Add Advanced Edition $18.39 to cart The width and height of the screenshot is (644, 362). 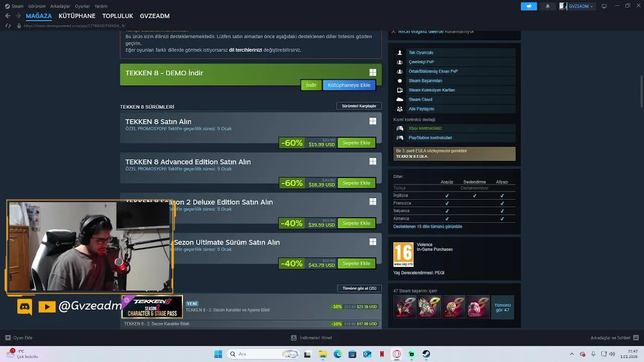(x=356, y=183)
